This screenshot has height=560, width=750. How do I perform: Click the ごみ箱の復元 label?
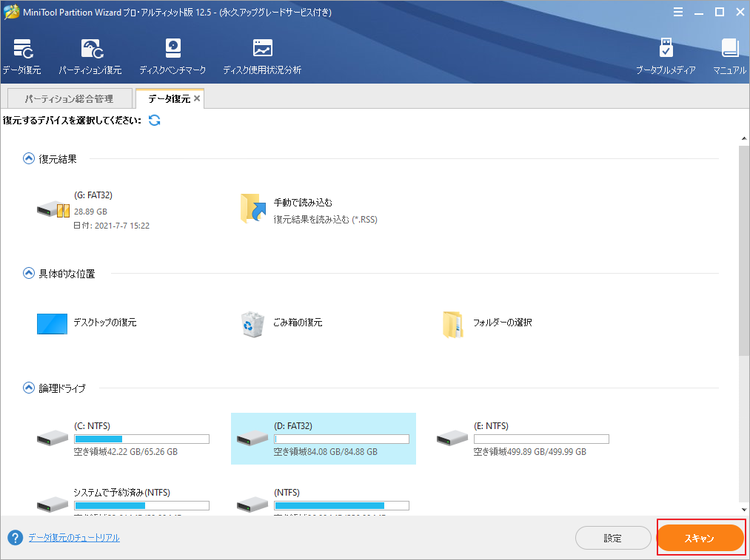298,323
